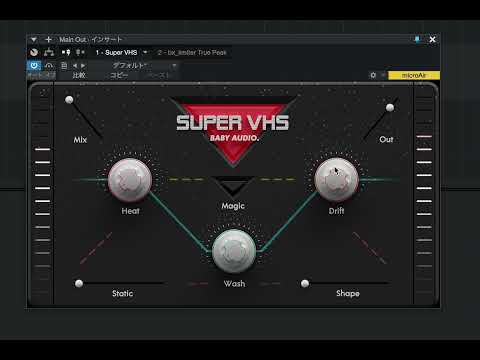
Task: Open the plugin window menu triangle
Action: (34, 40)
